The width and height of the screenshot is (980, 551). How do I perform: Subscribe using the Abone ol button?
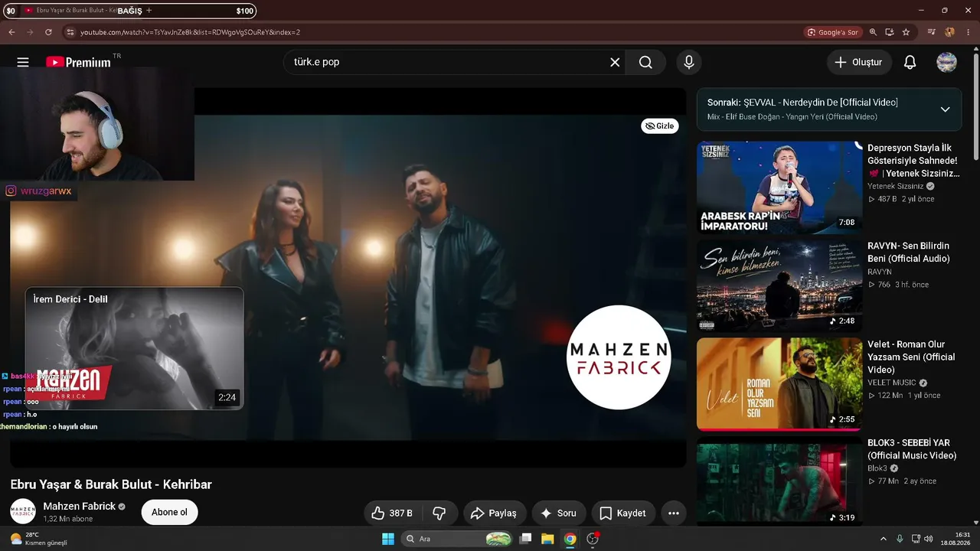pos(170,512)
